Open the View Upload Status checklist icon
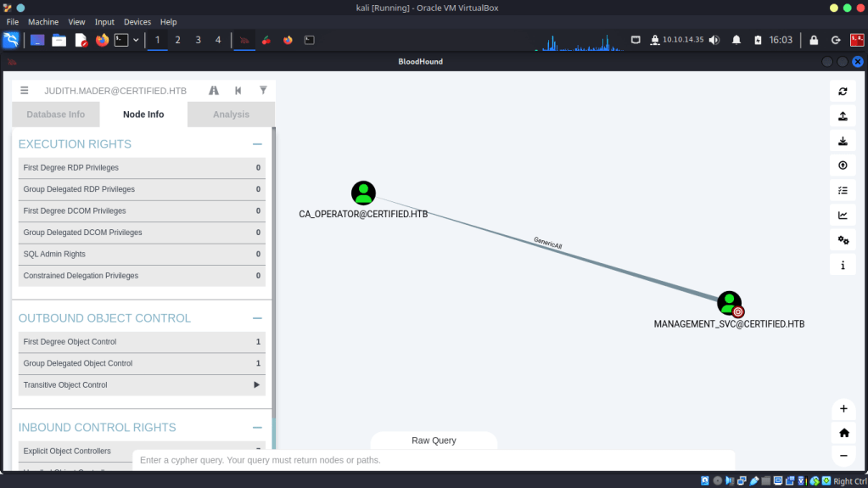Viewport: 868px width, 488px height. 843,191
